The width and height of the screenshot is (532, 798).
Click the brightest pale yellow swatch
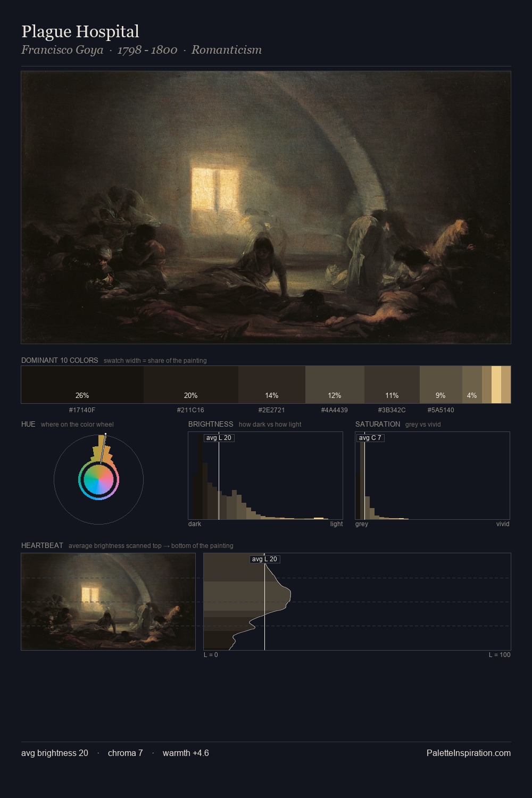tap(496, 385)
